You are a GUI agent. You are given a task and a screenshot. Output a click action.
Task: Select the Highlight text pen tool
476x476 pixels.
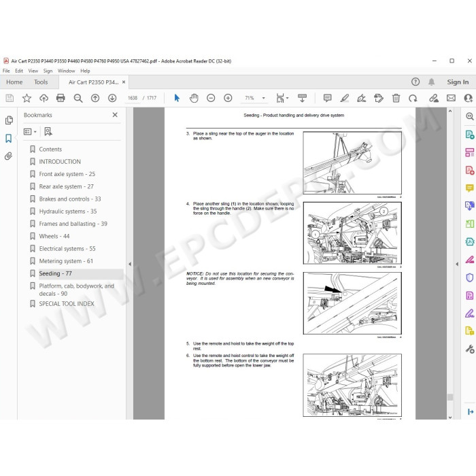coord(344,98)
